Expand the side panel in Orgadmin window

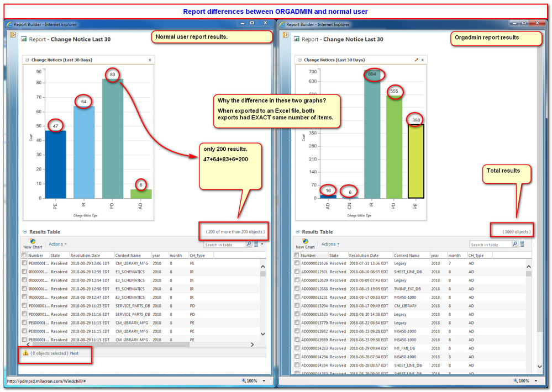(x=286, y=34)
